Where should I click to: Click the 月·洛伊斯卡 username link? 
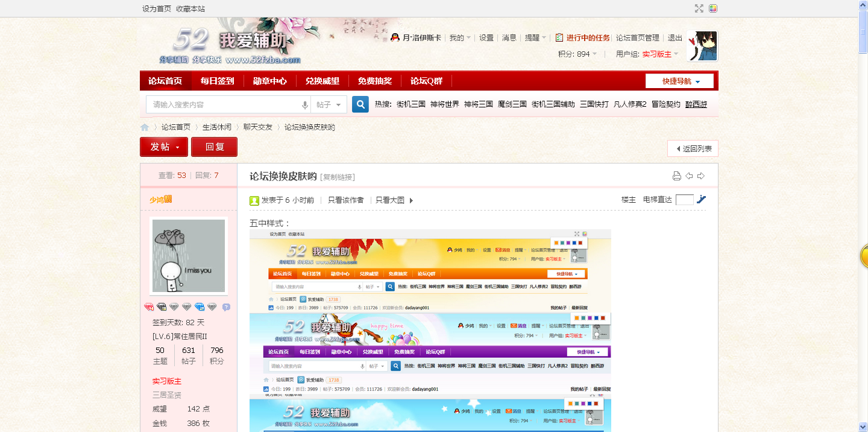coord(422,37)
